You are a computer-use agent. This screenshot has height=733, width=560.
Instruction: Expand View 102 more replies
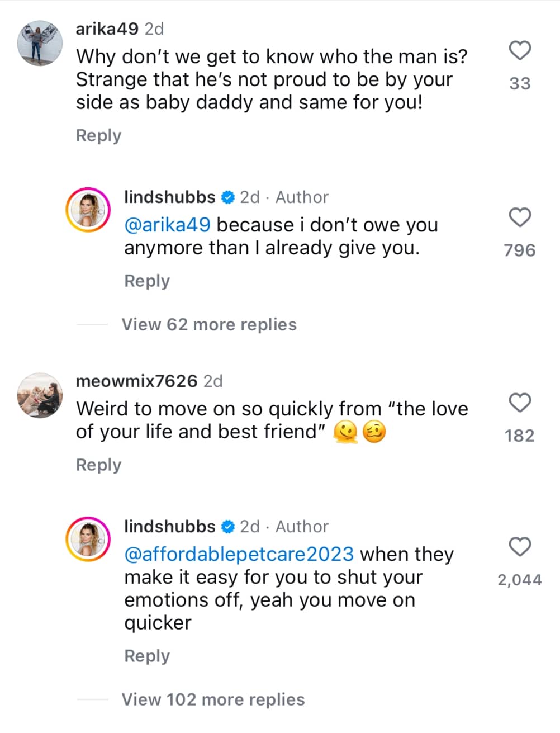point(213,699)
